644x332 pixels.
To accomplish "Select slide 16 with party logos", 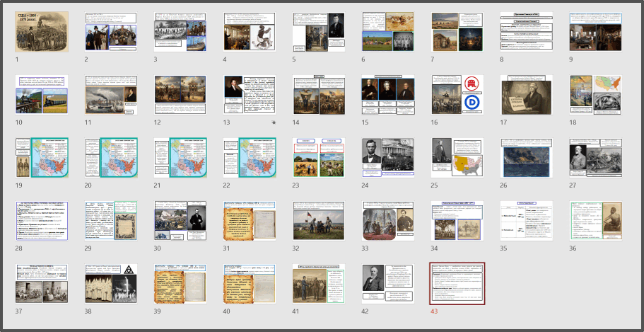I will (457, 95).
